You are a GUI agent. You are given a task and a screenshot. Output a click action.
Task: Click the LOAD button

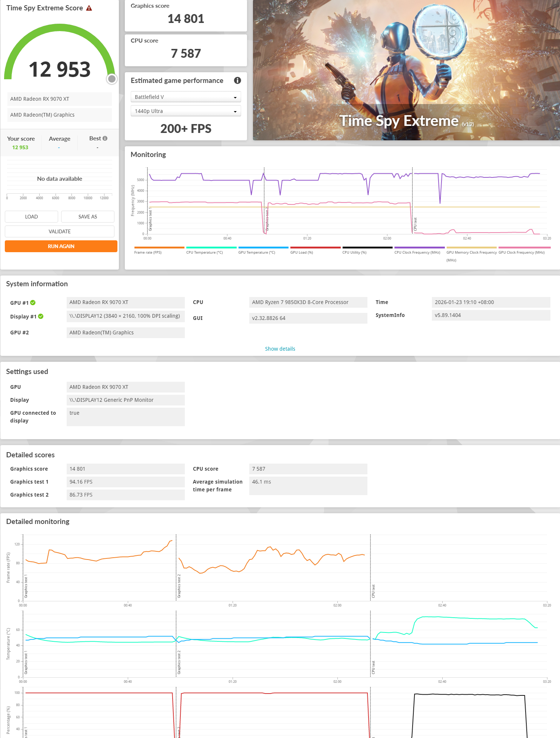[x=31, y=217]
